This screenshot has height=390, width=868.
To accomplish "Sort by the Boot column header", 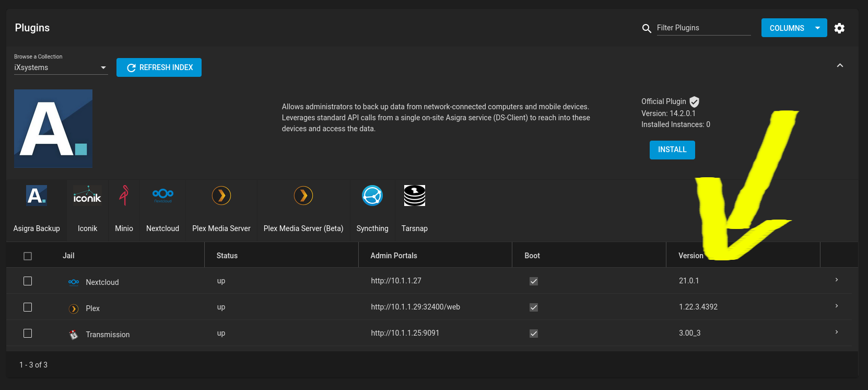I will click(x=532, y=256).
